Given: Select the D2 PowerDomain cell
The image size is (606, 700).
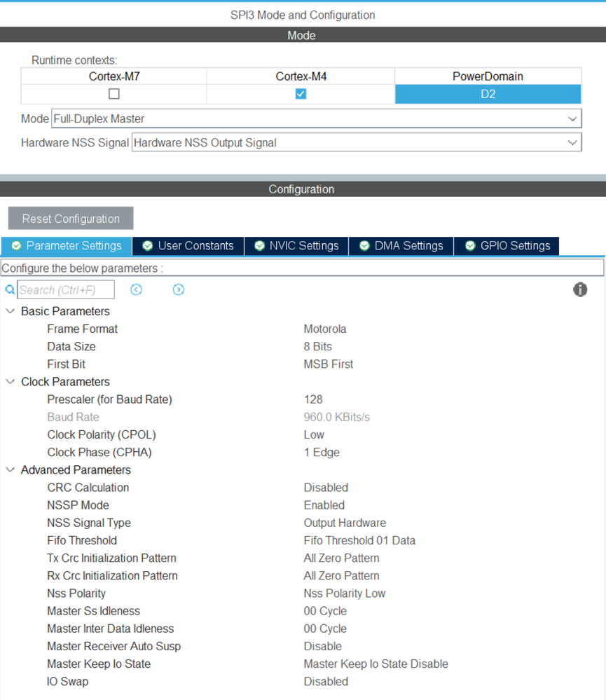Looking at the screenshot, I should pos(488,94).
